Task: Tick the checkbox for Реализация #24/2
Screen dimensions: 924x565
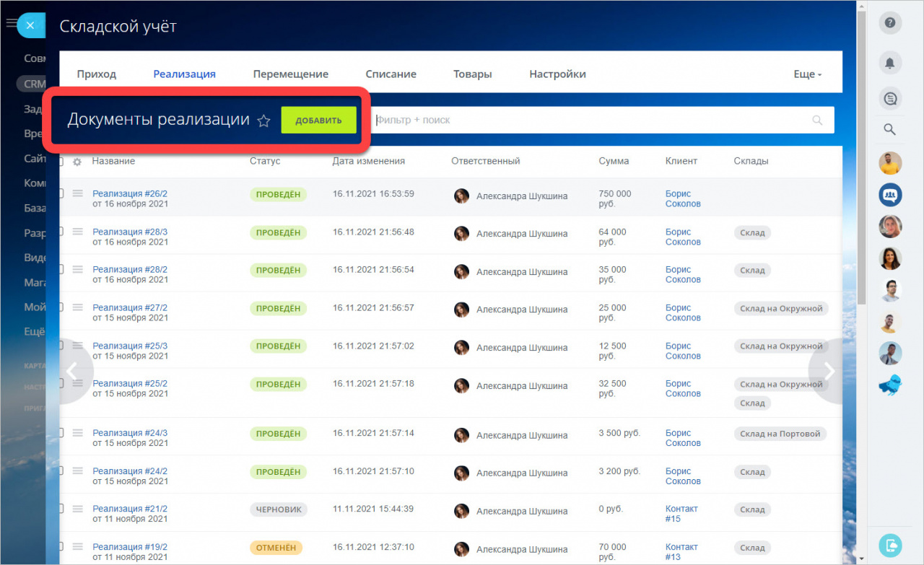Action: (x=61, y=471)
